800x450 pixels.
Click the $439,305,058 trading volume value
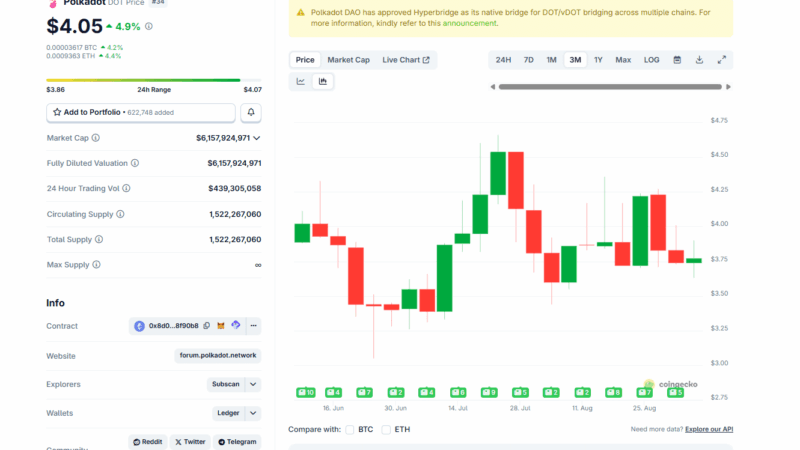(x=235, y=188)
